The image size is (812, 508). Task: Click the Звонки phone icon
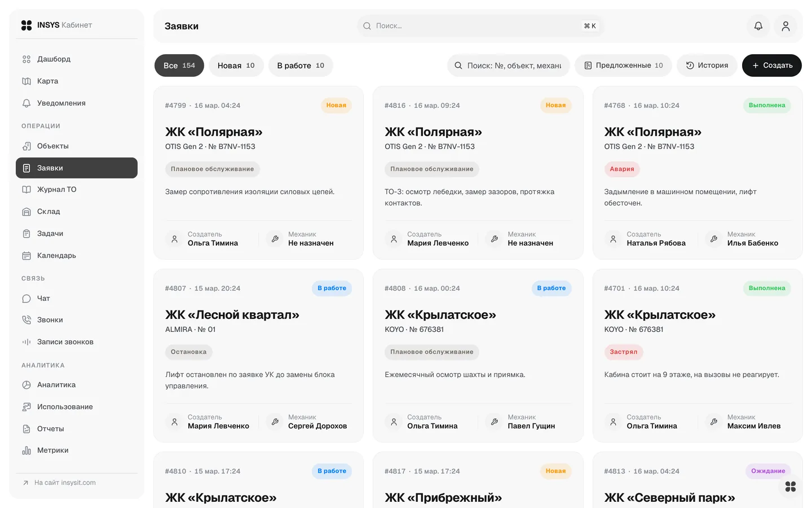tap(27, 320)
